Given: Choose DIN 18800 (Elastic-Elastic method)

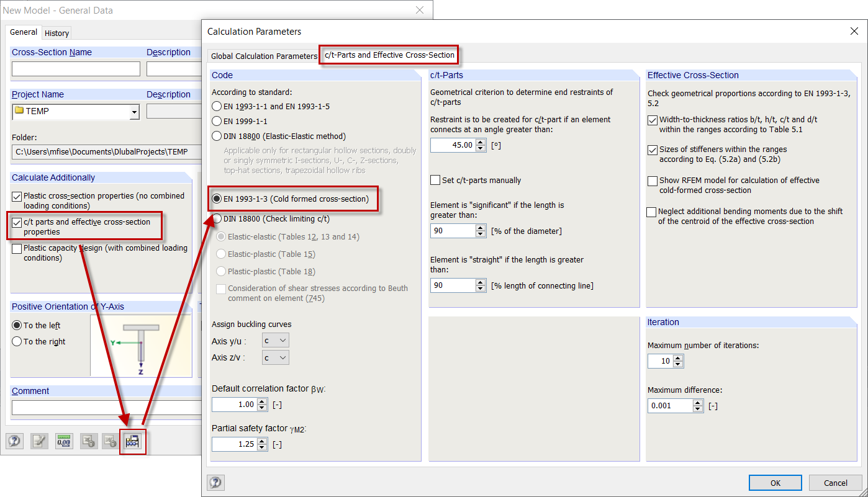Looking at the screenshot, I should [217, 136].
